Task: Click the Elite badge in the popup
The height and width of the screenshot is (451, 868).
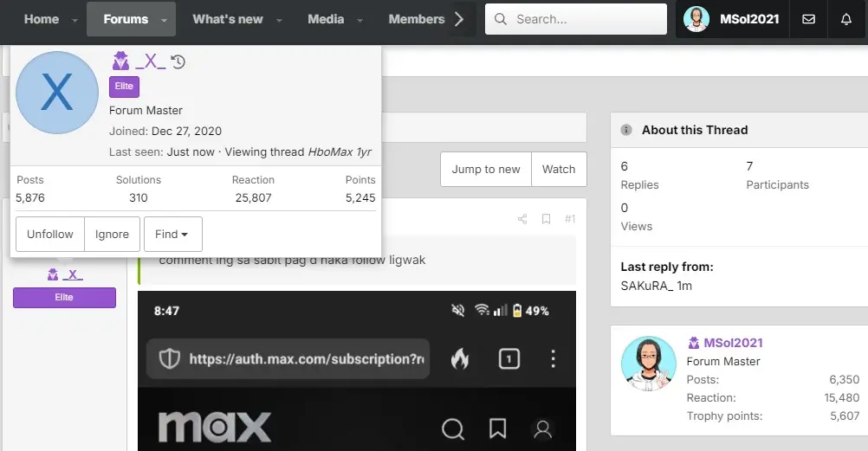Action: (124, 87)
